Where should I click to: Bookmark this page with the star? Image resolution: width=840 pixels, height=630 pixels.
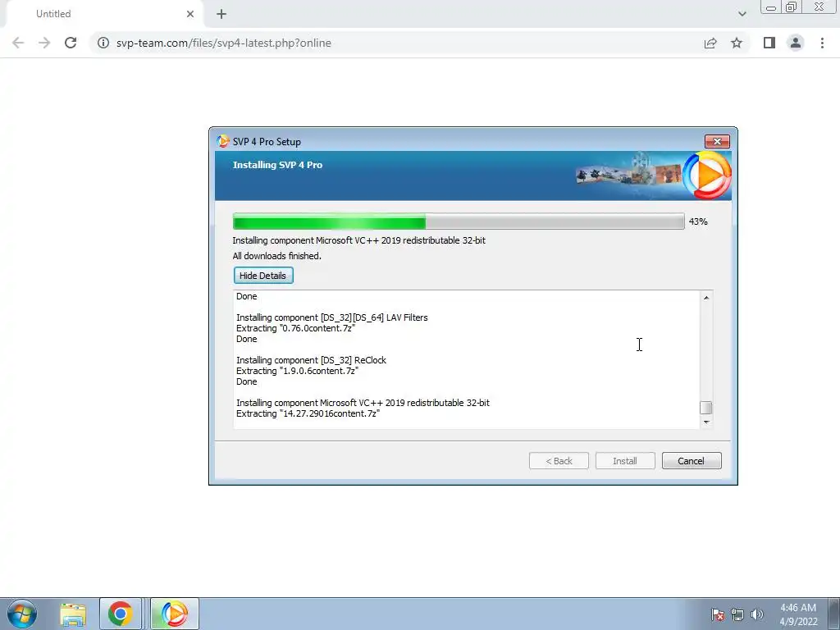click(x=737, y=43)
